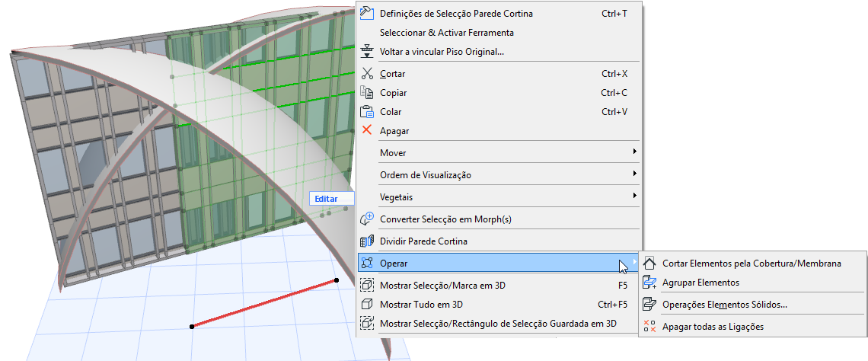This screenshot has height=361, width=868.
Task: Choose Cortar from the context menu
Action: coord(499,73)
